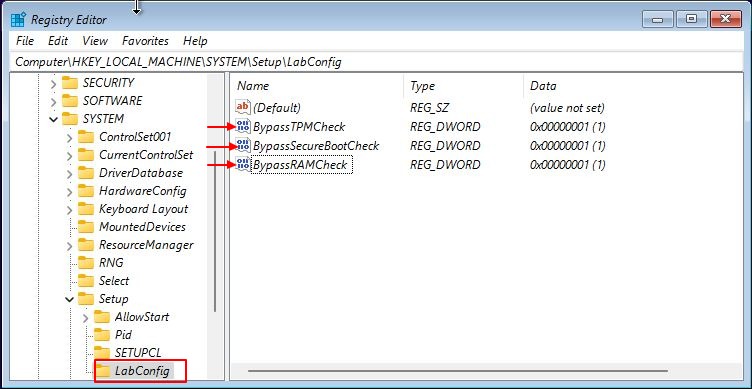Minimize the Registry Editor window
Image resolution: width=752 pixels, height=389 pixels.
tap(657, 20)
